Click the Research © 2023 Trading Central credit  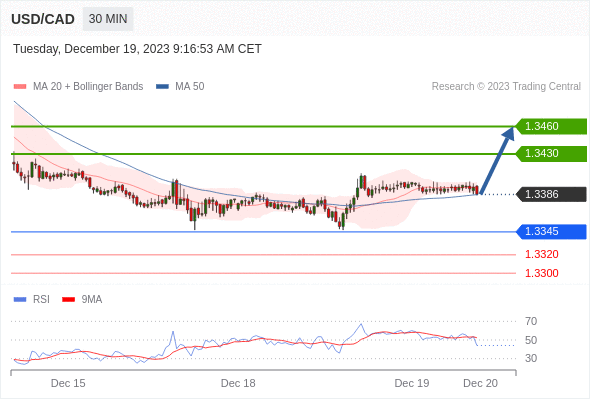click(x=506, y=87)
